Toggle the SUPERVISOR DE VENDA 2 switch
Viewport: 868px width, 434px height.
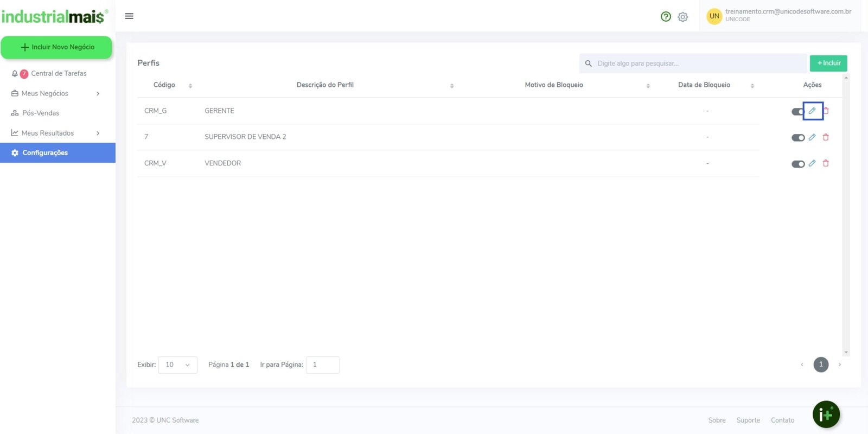pyautogui.click(x=797, y=138)
